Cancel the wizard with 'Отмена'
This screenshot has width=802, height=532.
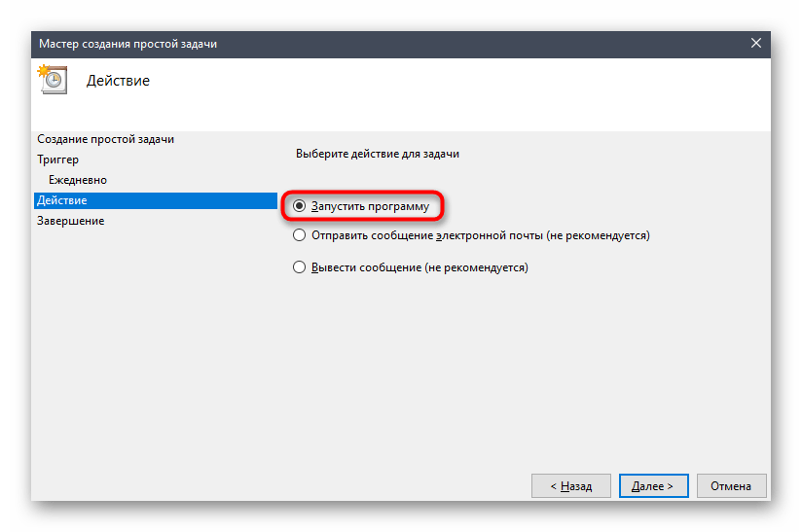730,485
